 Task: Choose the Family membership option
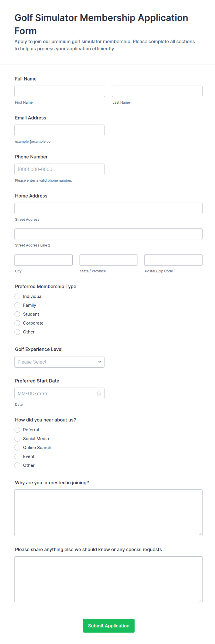[x=17, y=305]
